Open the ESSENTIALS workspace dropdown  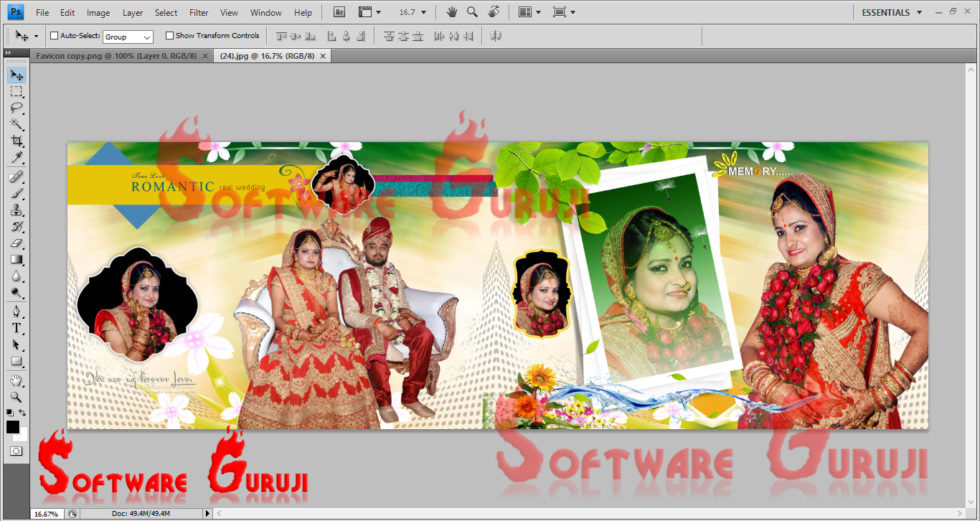[892, 12]
